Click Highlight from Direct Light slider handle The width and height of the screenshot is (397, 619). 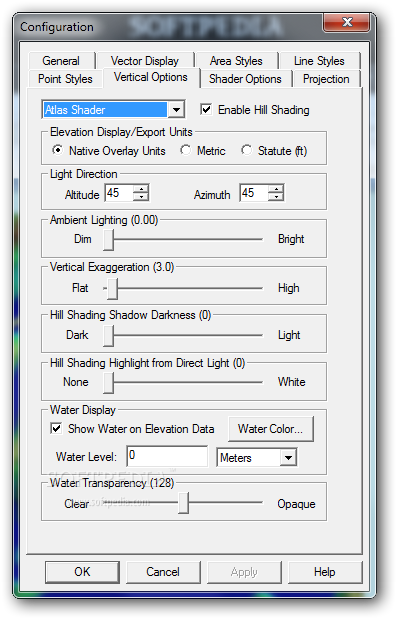[x=109, y=383]
